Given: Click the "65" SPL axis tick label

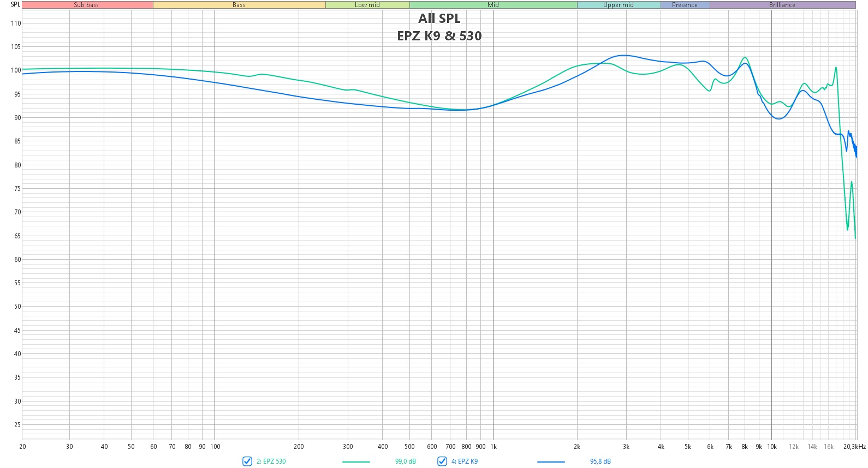Looking at the screenshot, I should pos(17,236).
